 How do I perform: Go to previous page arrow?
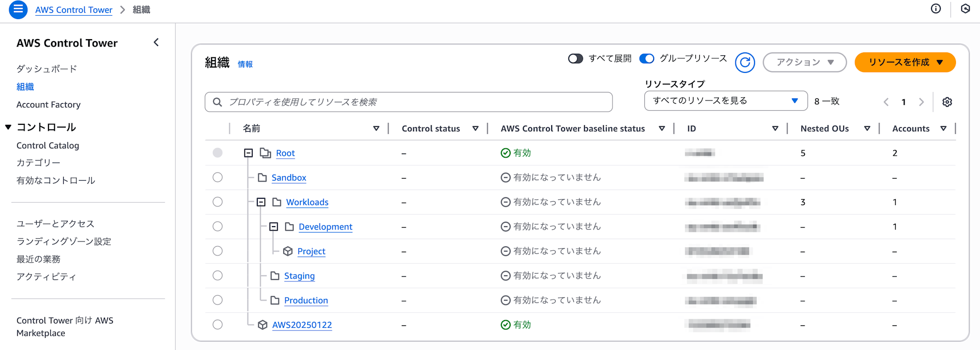886,102
